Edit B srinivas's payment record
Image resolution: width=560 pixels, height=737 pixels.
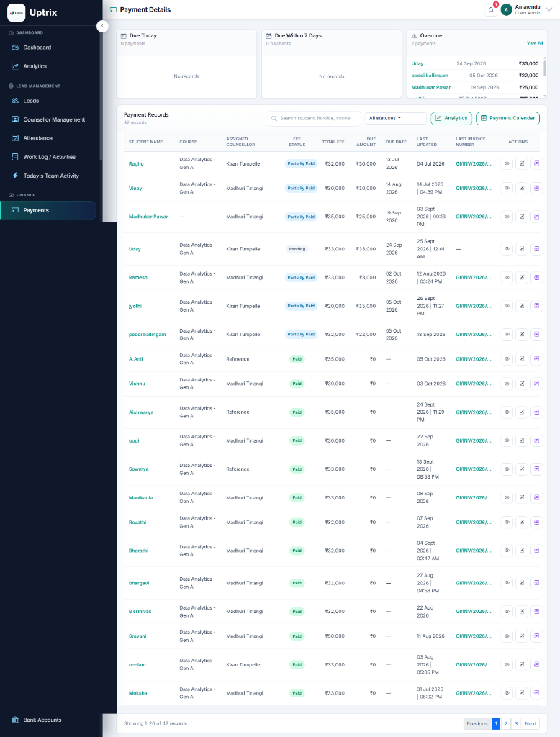coord(522,612)
